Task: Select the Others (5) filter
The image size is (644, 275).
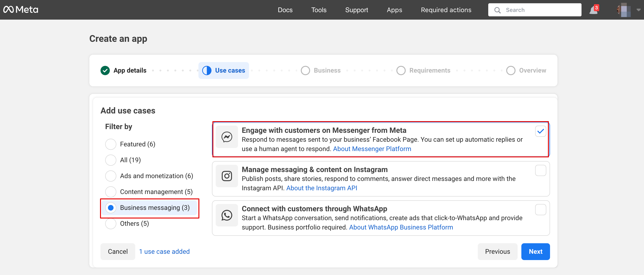Action: pyautogui.click(x=111, y=223)
